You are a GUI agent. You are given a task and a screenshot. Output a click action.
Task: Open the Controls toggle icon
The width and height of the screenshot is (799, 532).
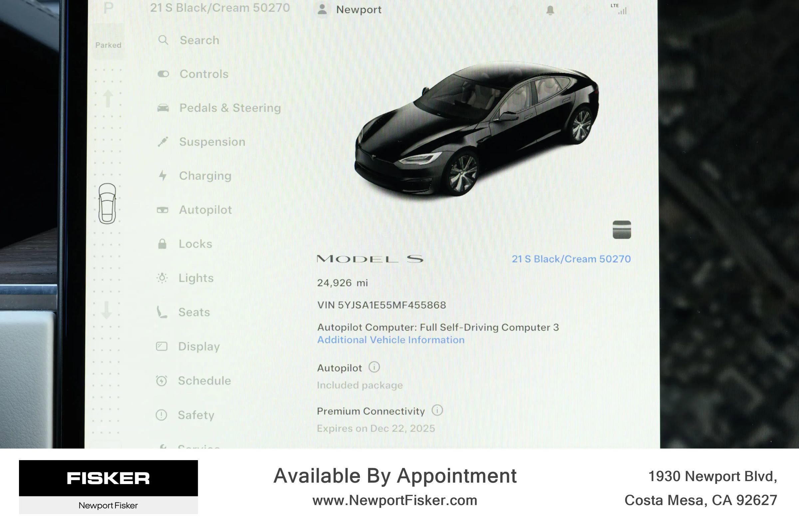coord(163,74)
